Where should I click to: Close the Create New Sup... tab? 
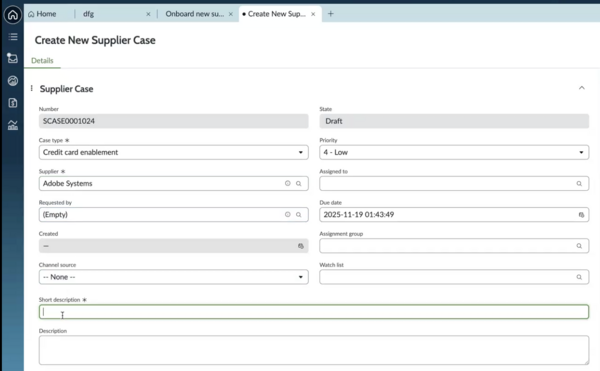(313, 14)
